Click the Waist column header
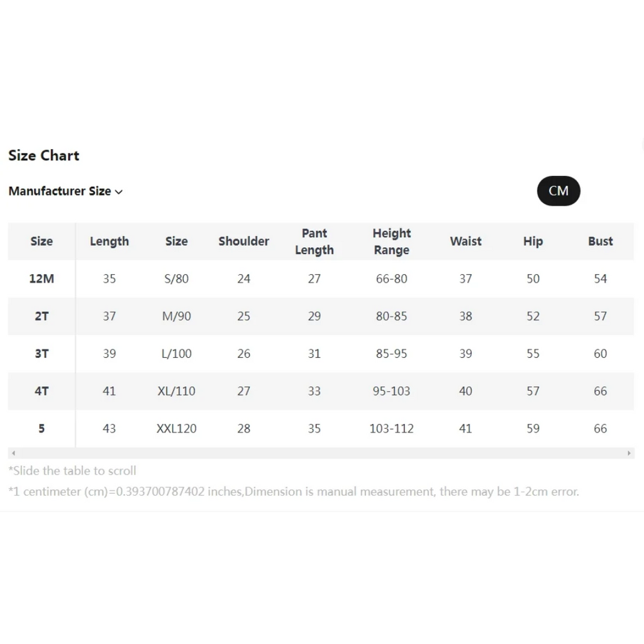Image resolution: width=644 pixels, height=644 pixels. tap(465, 241)
